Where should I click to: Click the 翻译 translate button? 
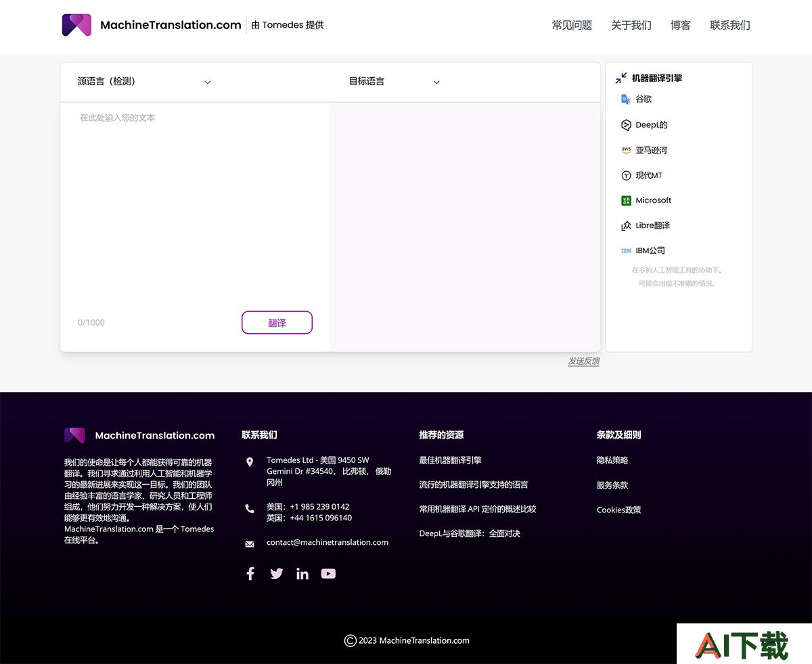click(x=277, y=323)
